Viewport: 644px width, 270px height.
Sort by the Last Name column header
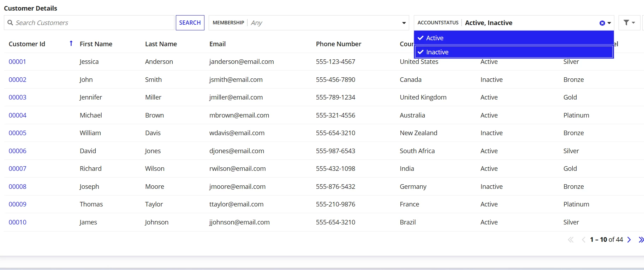[161, 44]
